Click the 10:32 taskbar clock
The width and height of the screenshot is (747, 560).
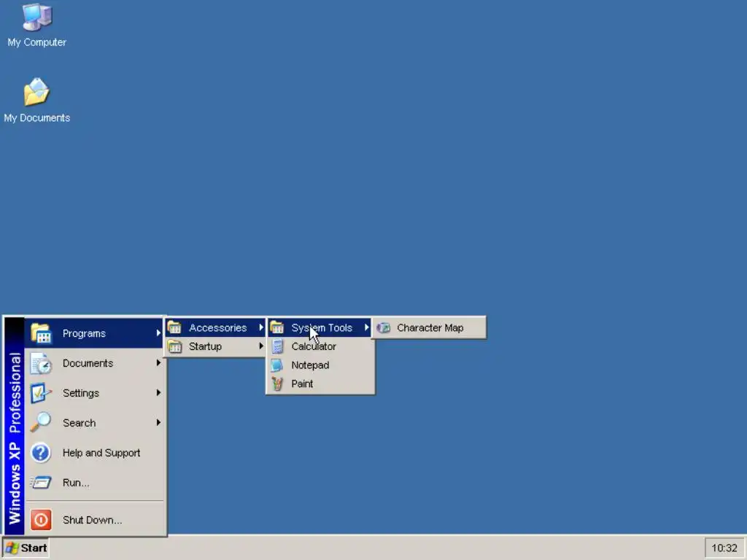724,548
